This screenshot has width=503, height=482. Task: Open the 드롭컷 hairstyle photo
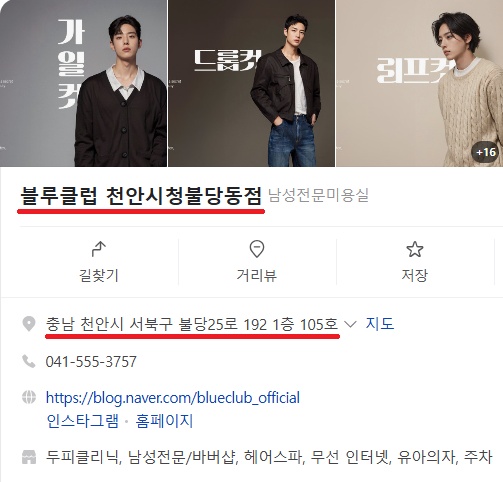tap(251, 83)
